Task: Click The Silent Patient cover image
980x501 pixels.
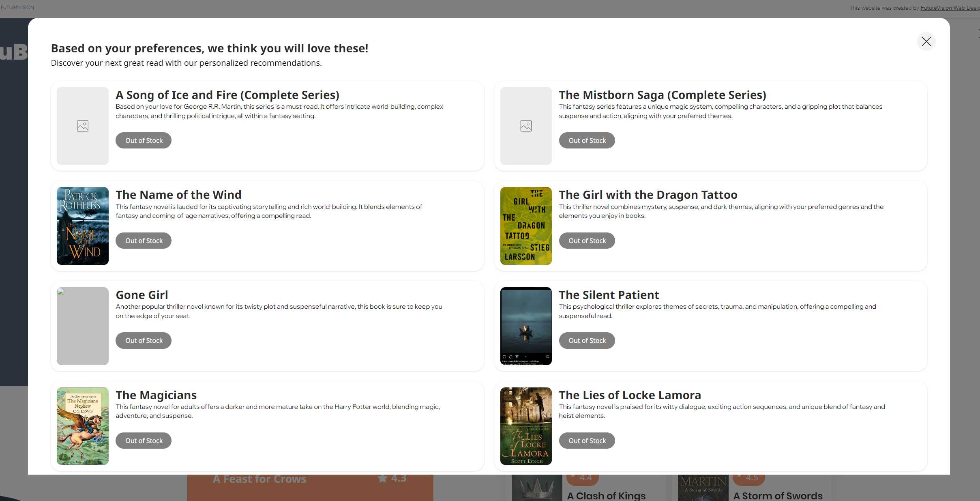Action: click(x=526, y=326)
